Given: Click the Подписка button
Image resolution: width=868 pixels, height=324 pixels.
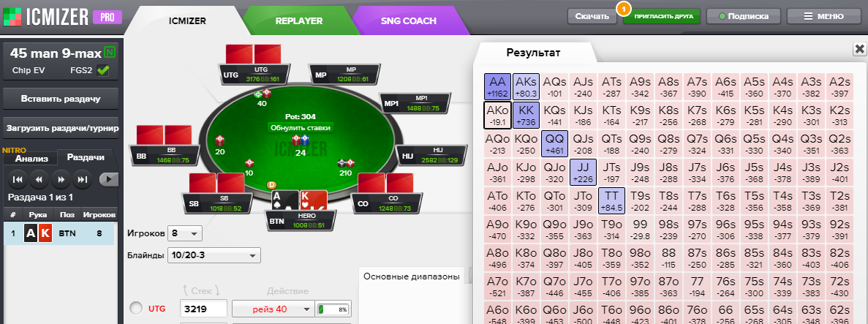Looking at the screenshot, I should coord(744,16).
